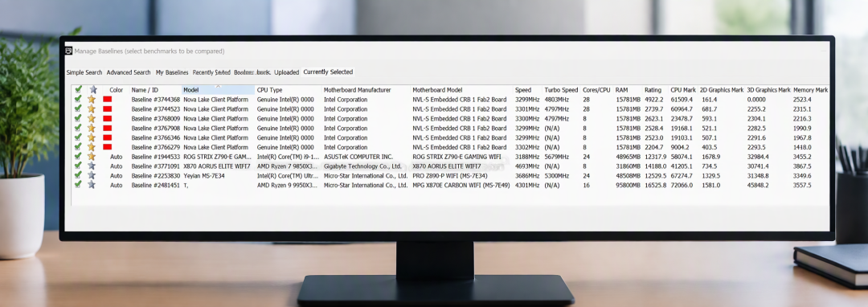Image resolution: width=868 pixels, height=307 pixels.
Task: Click model cell Yeyian MS-7E34
Action: pyautogui.click(x=204, y=175)
